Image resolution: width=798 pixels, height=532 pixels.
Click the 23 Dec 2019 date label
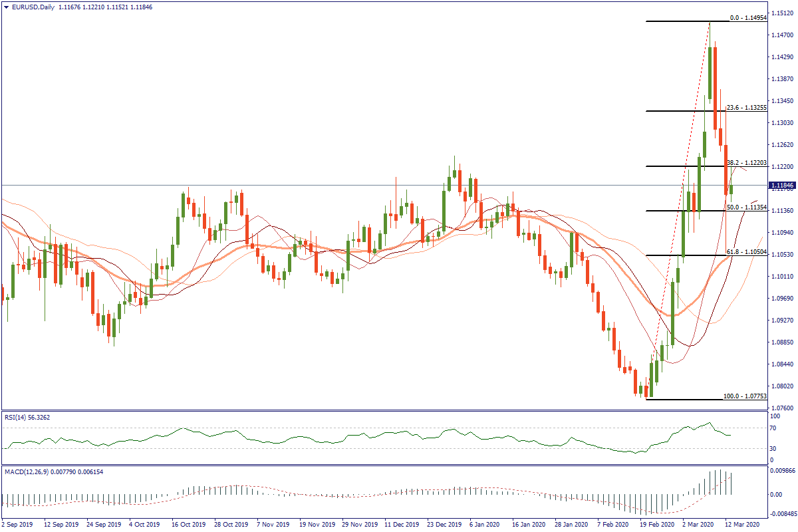tap(444, 525)
